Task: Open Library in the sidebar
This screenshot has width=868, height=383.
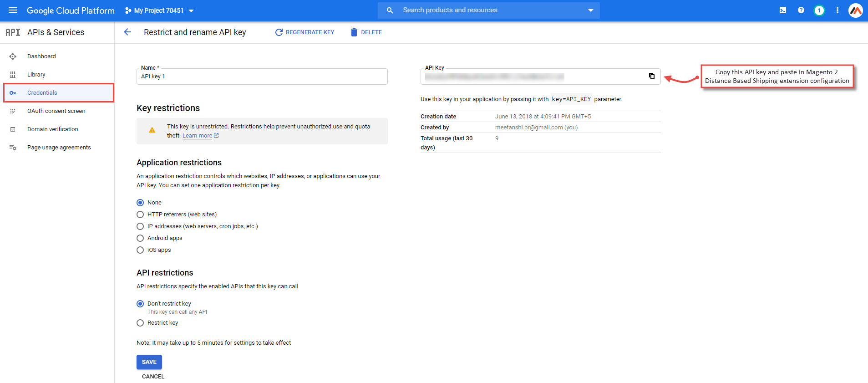Action: 36,75
